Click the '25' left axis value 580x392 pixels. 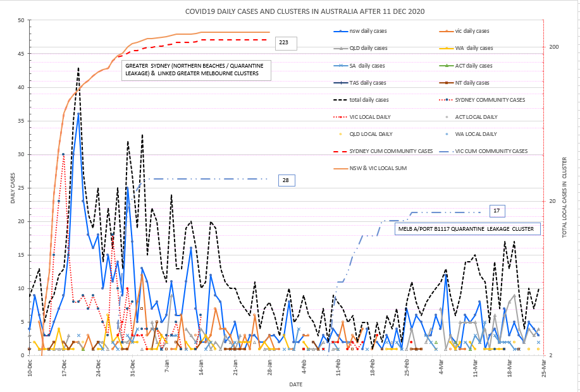pos(22,188)
